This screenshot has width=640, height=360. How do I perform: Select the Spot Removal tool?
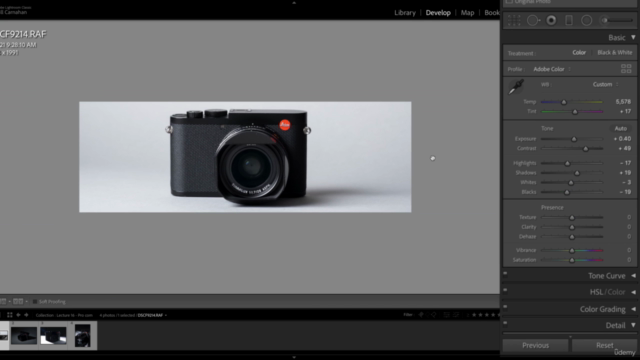click(533, 20)
